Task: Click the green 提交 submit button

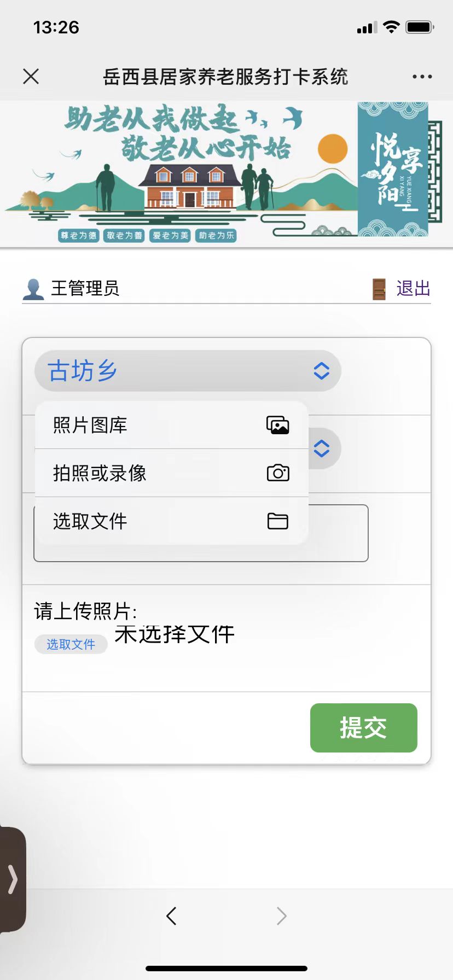Action: click(x=364, y=728)
